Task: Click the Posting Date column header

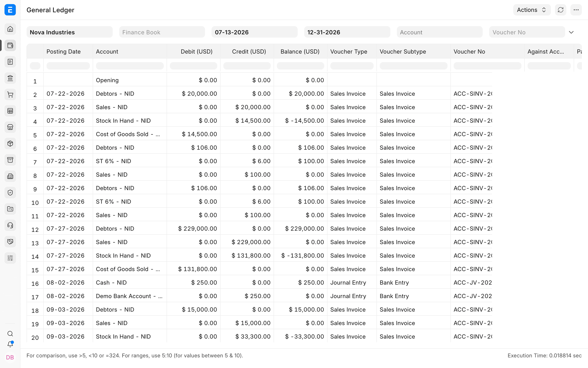Action: [68, 51]
